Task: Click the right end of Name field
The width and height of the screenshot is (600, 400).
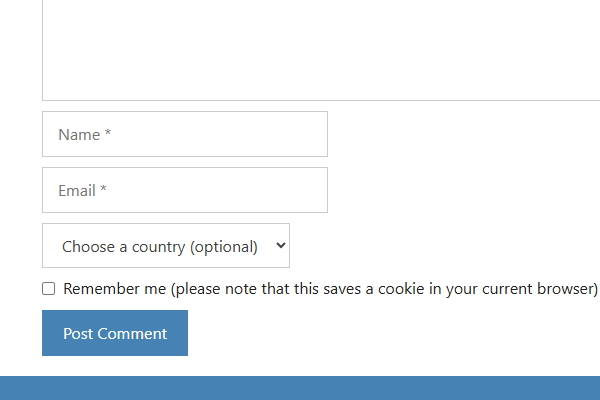Action: pos(315,134)
